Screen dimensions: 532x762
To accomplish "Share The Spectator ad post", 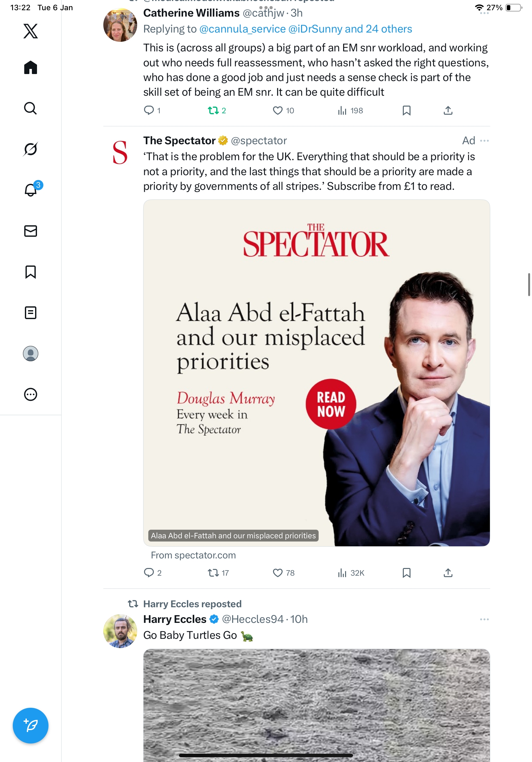I will pos(448,573).
